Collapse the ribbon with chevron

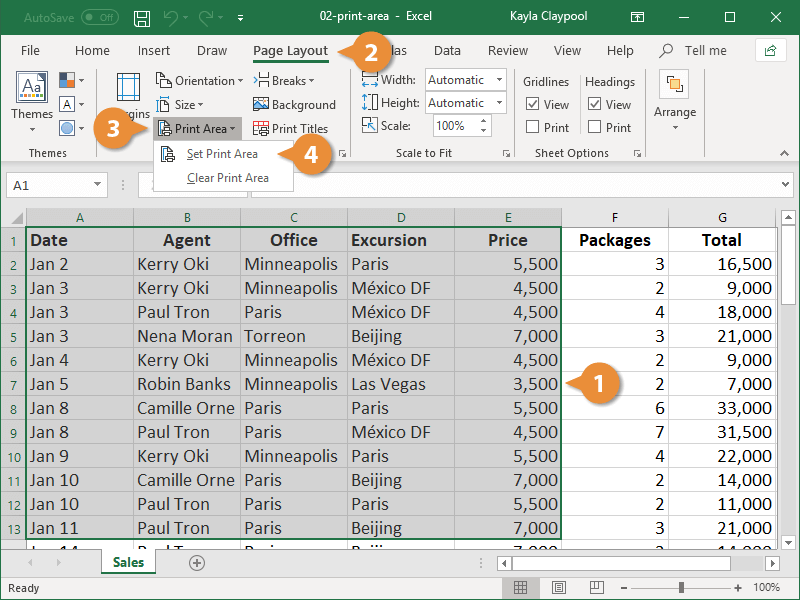pyautogui.click(x=784, y=153)
